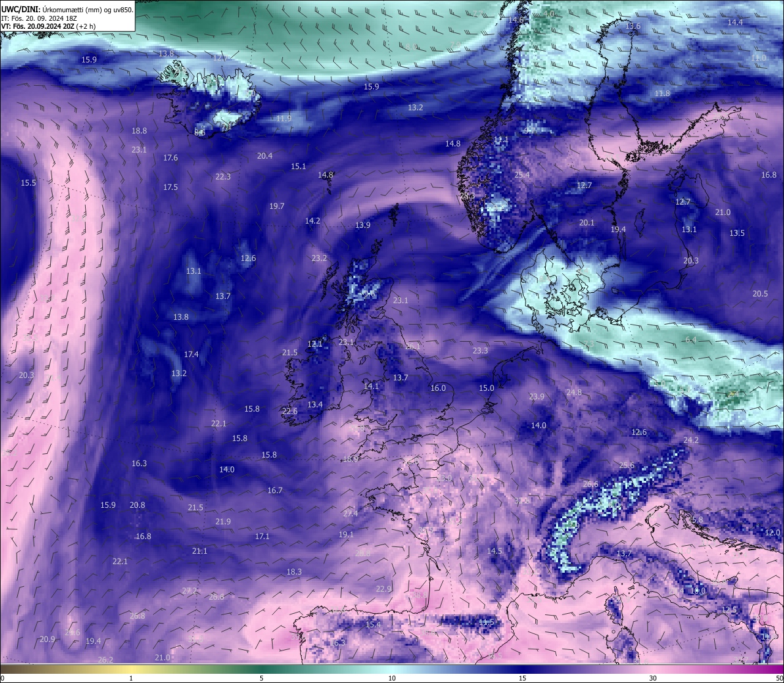Click the map value 14.1
784x683 pixels.
tap(371, 387)
